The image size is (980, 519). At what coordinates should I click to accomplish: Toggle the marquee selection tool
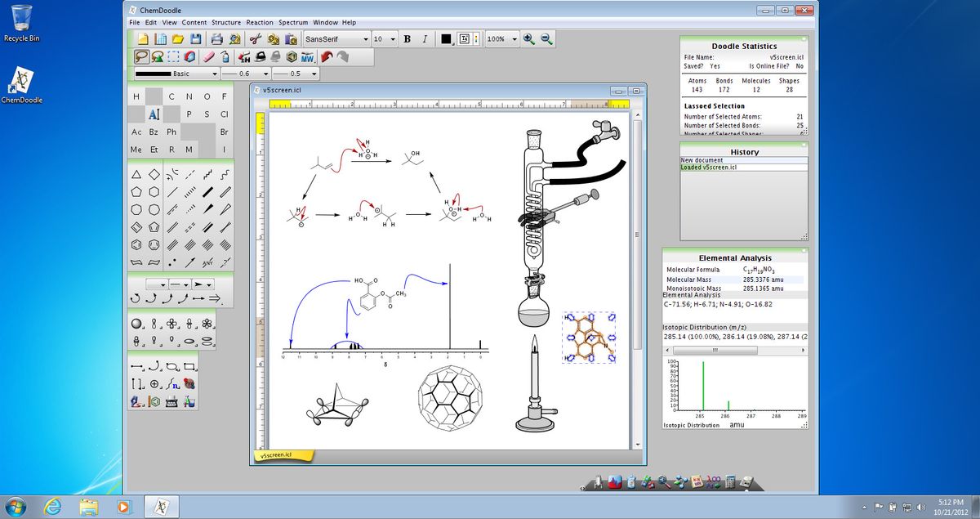[175, 57]
